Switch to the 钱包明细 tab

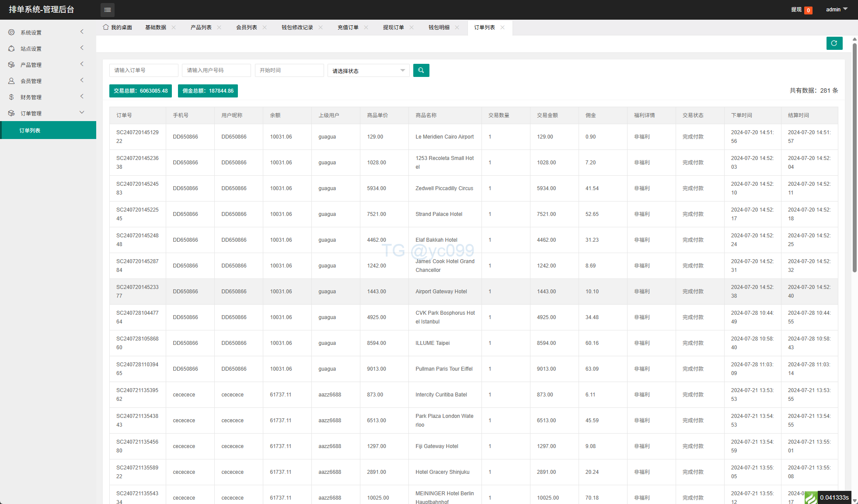pyautogui.click(x=439, y=28)
